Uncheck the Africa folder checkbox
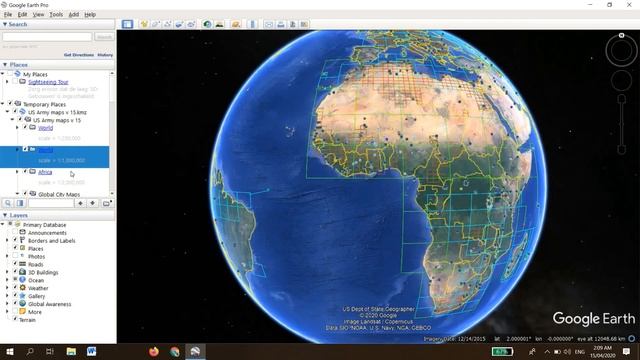The image size is (640, 360). pyautogui.click(x=25, y=172)
